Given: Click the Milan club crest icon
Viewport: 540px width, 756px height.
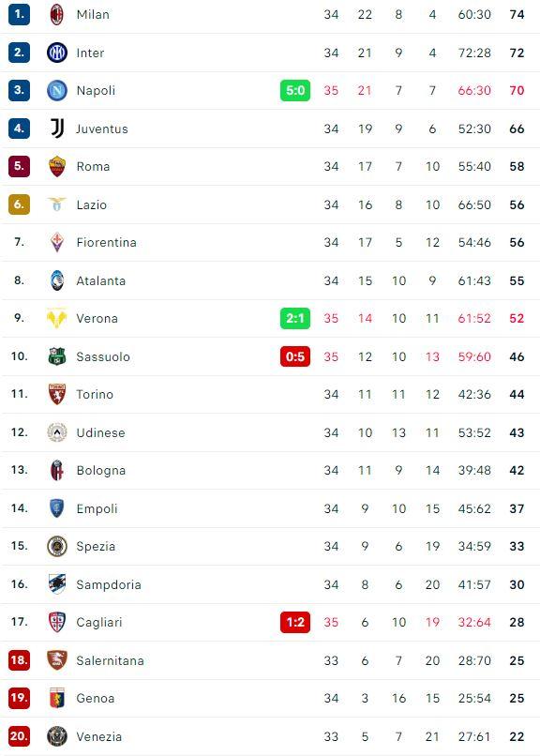Looking at the screenshot, I should pyautogui.click(x=57, y=14).
